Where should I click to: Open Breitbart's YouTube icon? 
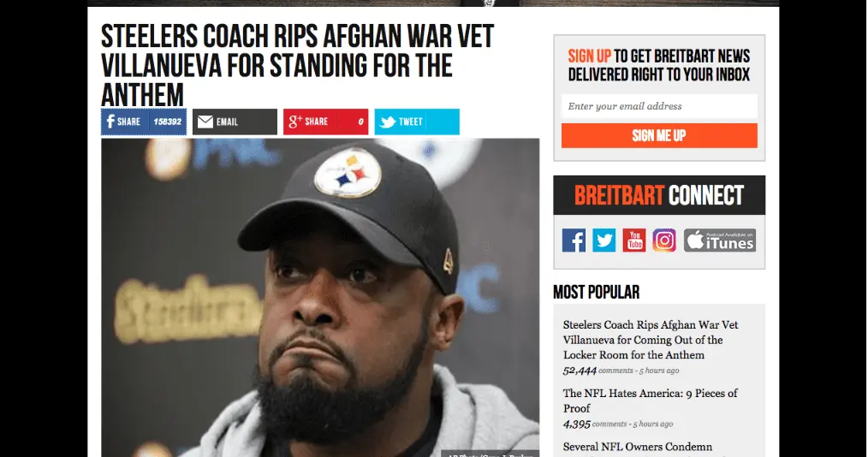(x=634, y=240)
